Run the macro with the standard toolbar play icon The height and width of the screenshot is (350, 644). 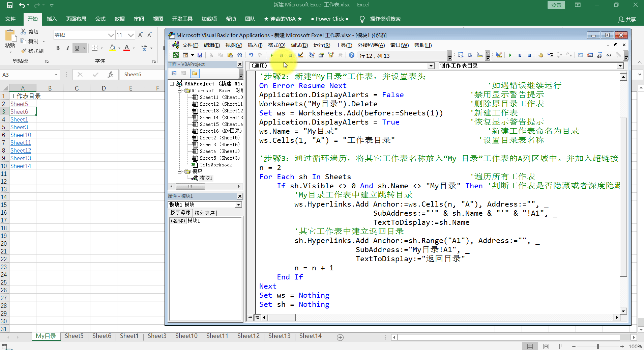272,55
